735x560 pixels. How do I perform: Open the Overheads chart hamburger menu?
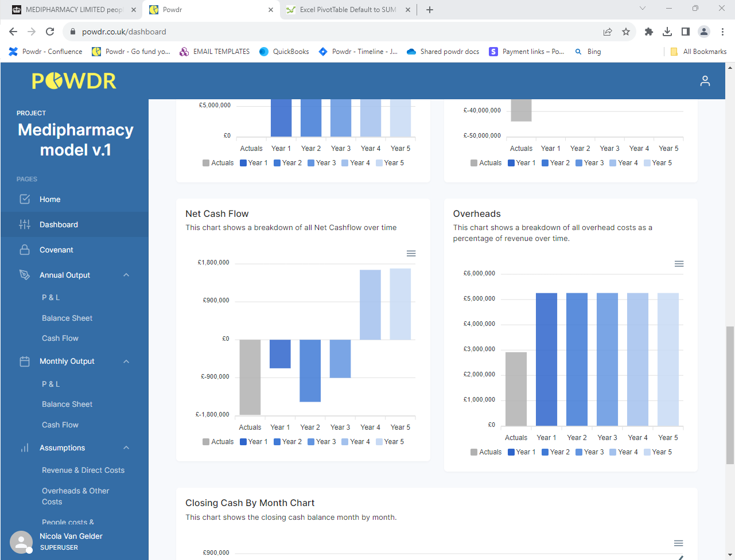679,263
